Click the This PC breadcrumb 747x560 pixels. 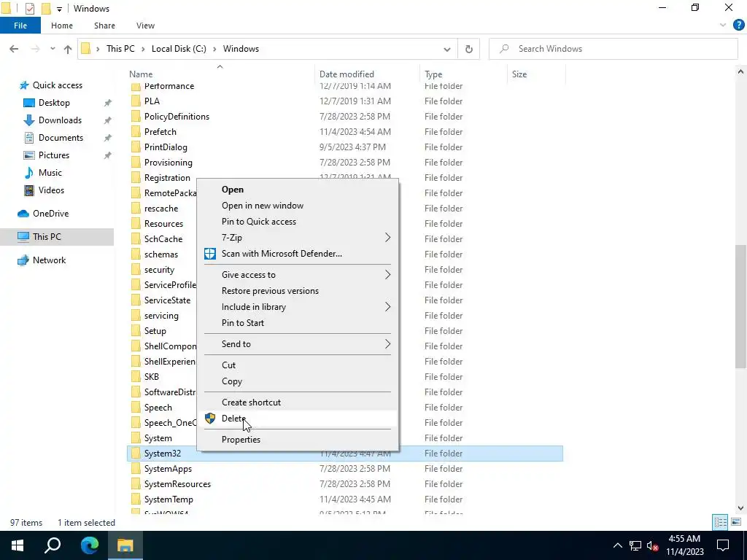120,49
